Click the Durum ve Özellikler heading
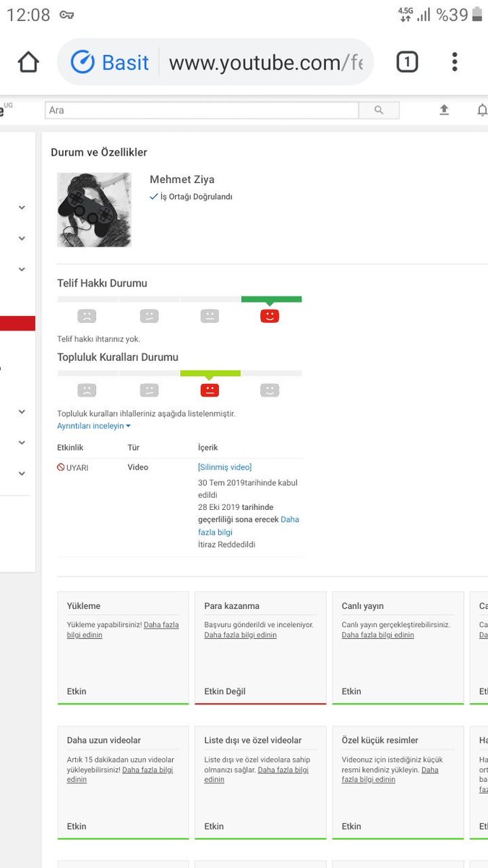 click(x=99, y=153)
